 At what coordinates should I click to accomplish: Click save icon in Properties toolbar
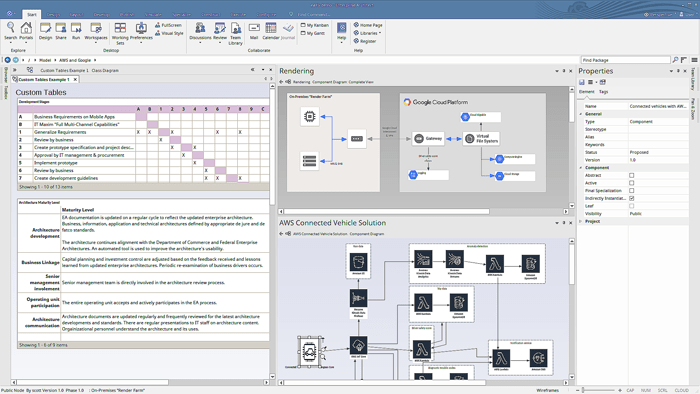click(582, 82)
